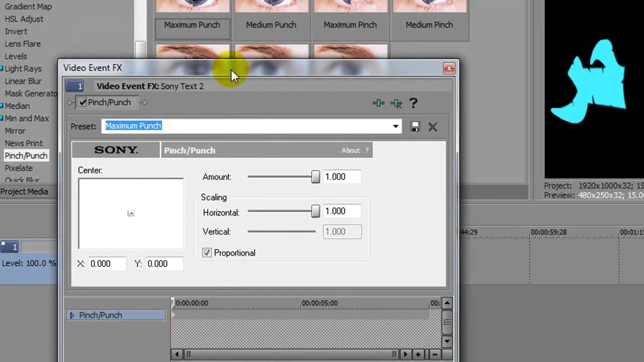
Task: Click the Center X value field
Action: pyautogui.click(x=108, y=264)
